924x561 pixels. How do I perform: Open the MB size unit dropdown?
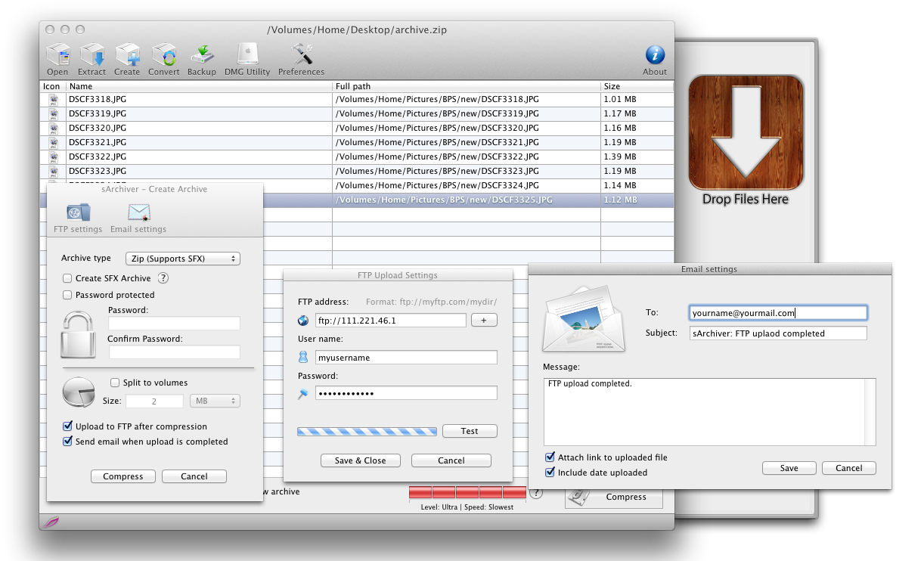[215, 401]
